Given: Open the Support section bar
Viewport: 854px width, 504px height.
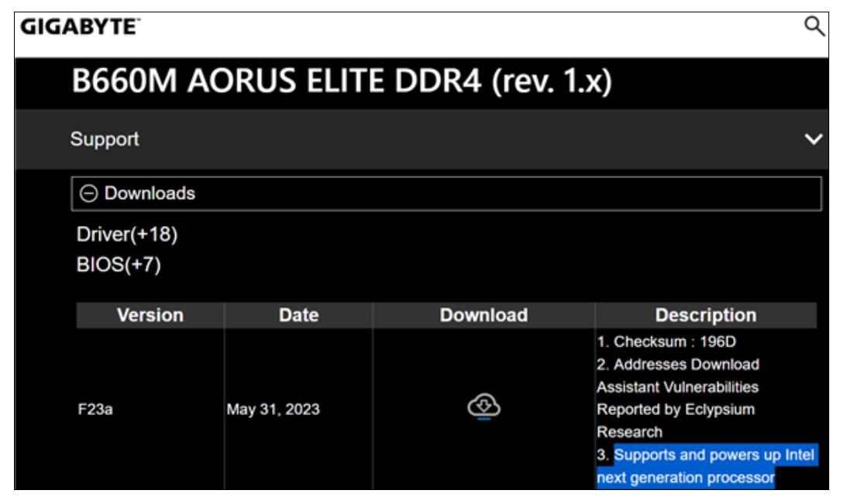Looking at the screenshot, I should [x=422, y=139].
